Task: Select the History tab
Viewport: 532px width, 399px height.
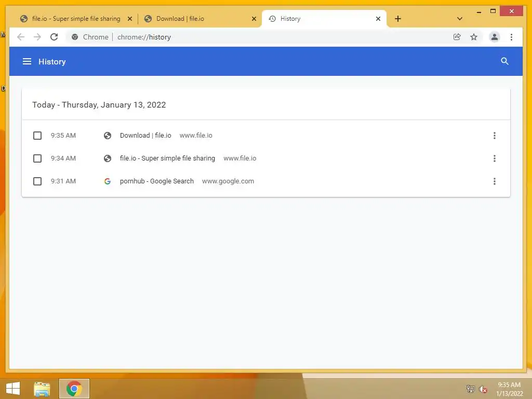Action: click(x=324, y=19)
